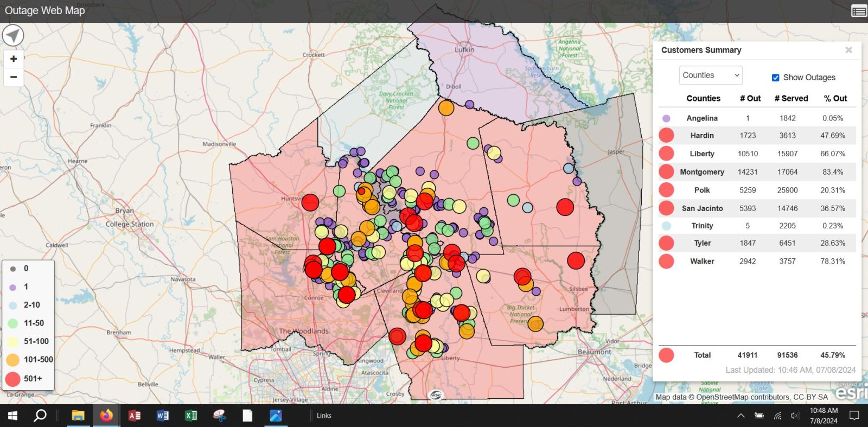
Task: Switch to Firefox in taskbar
Action: [x=106, y=416]
